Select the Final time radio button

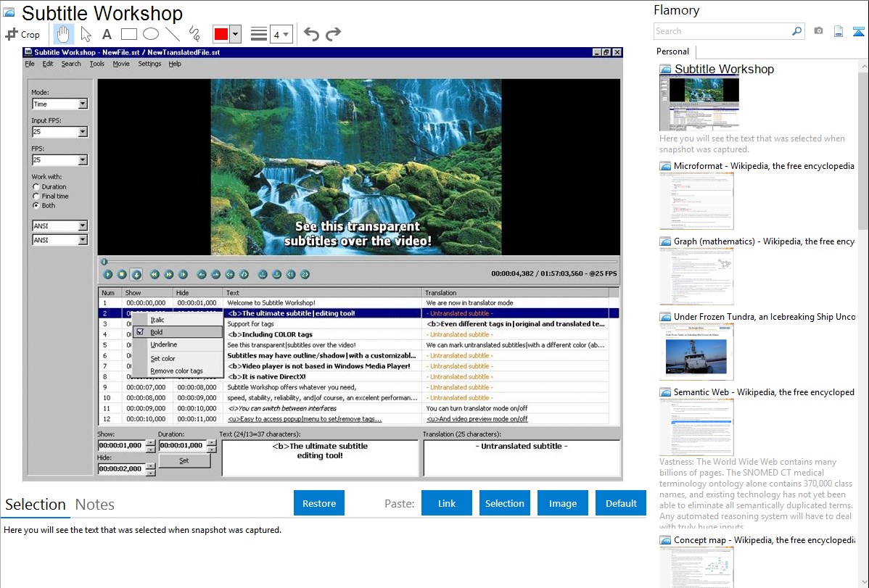[x=36, y=196]
